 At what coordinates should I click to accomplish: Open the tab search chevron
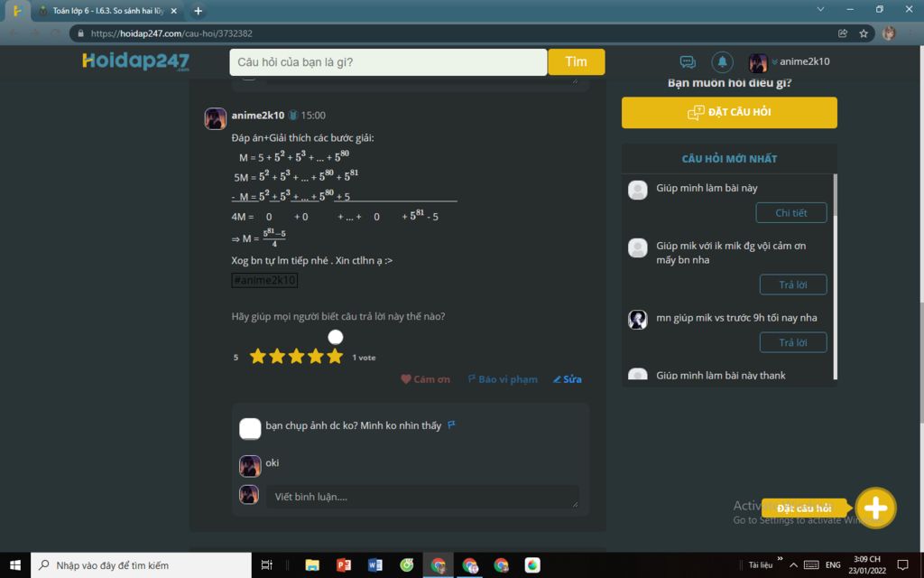820,9
